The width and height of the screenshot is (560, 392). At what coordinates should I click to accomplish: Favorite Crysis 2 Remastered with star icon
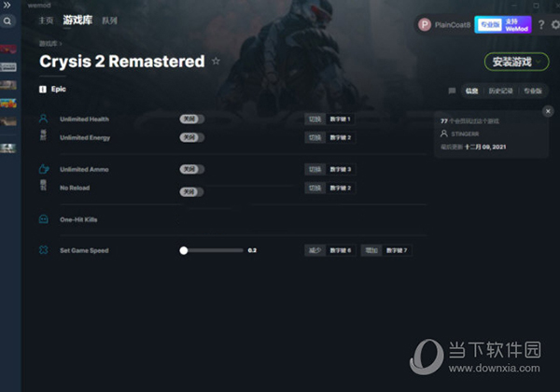click(216, 61)
